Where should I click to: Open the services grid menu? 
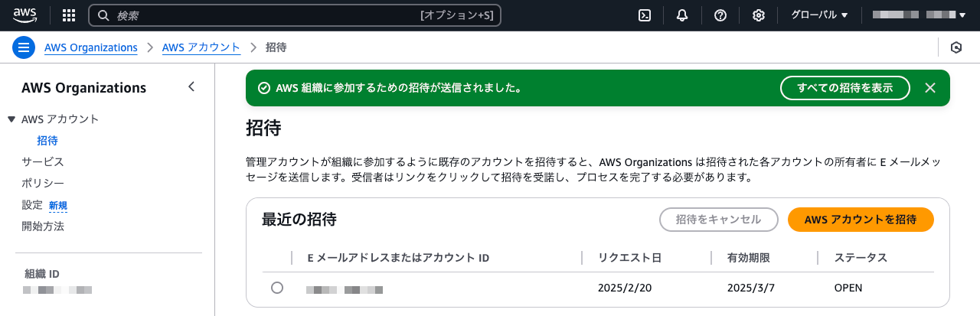pyautogui.click(x=69, y=15)
